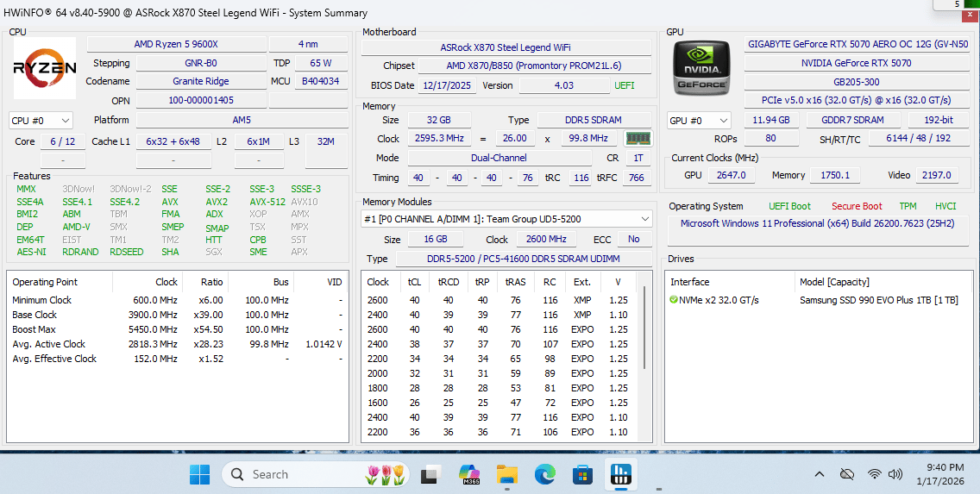Click the memory module chip icon
Viewport: 980px width, 494px height.
click(638, 139)
